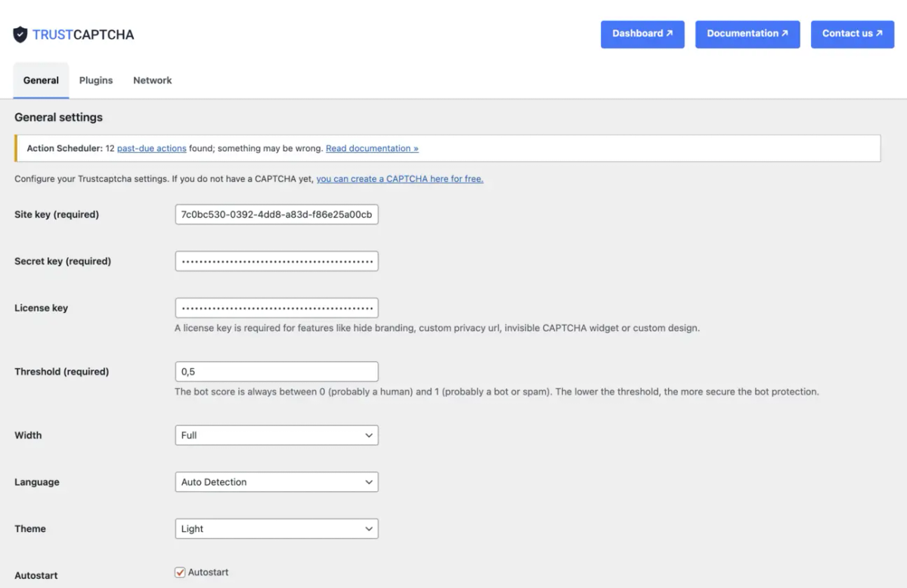Click the Contact us button
The height and width of the screenshot is (588, 907).
pyautogui.click(x=853, y=34)
